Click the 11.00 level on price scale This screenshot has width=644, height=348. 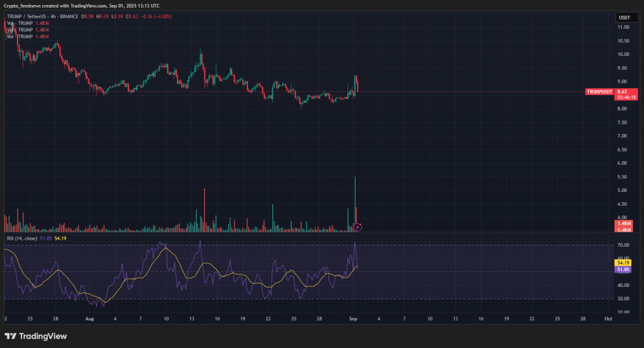pos(623,28)
